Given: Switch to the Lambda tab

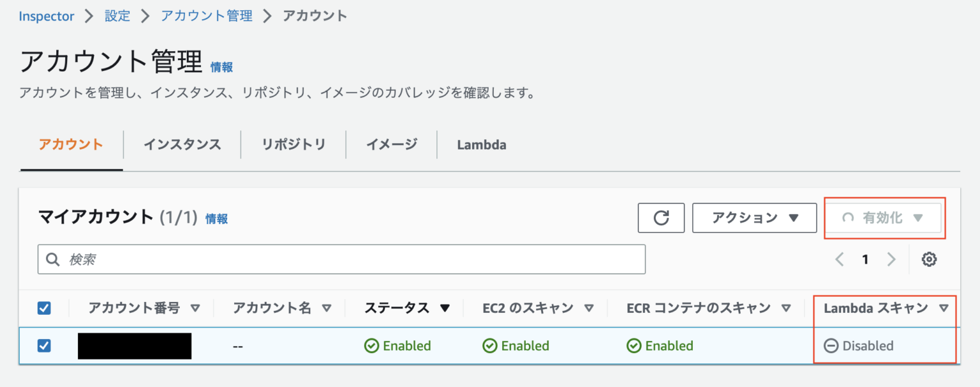Looking at the screenshot, I should pos(481,145).
